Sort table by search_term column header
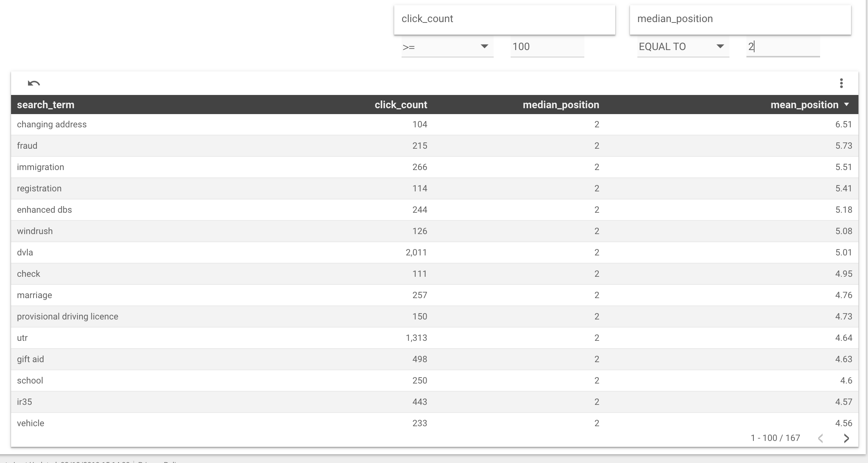Screen dimensions: 868x463 pos(46,105)
